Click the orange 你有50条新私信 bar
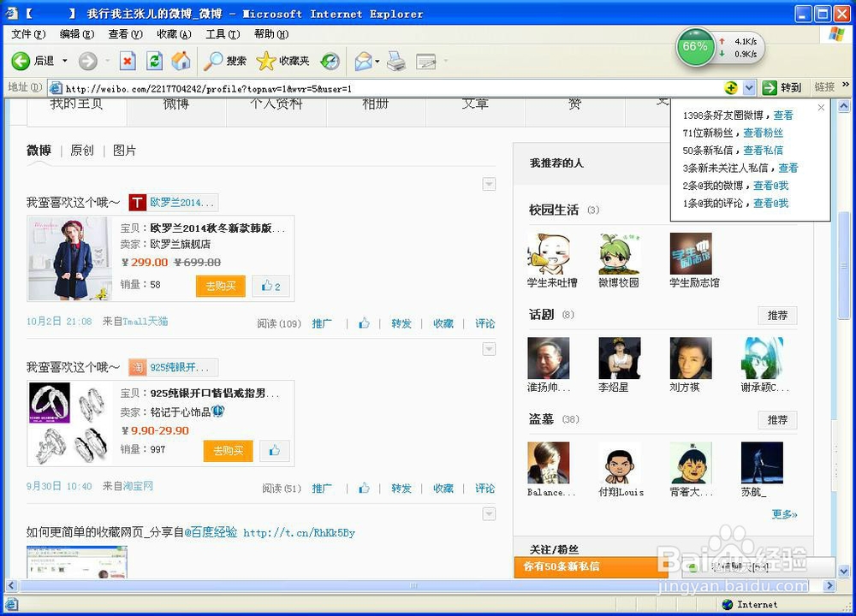Viewport: 856px width, 616px height. (591, 567)
